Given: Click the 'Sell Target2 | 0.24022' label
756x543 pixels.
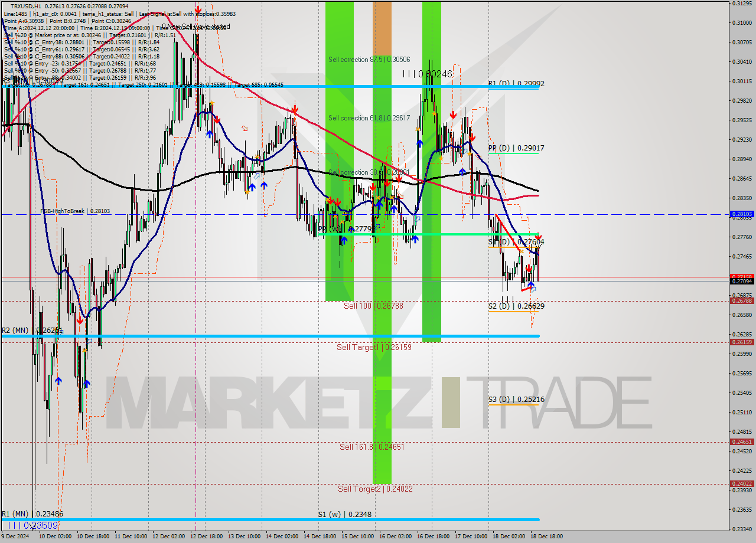Looking at the screenshot, I should (x=375, y=489).
